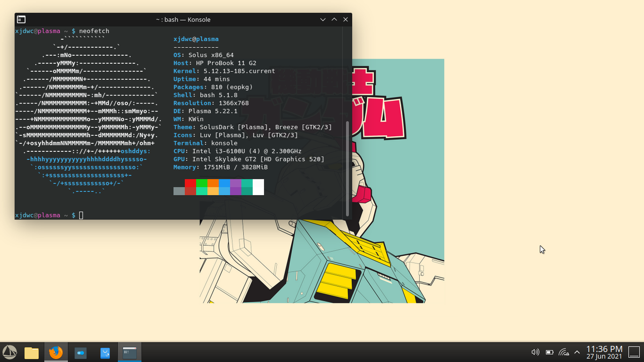Click the 'DE: Plasma 5.22.1' line
644x362 pixels.
coord(206,111)
